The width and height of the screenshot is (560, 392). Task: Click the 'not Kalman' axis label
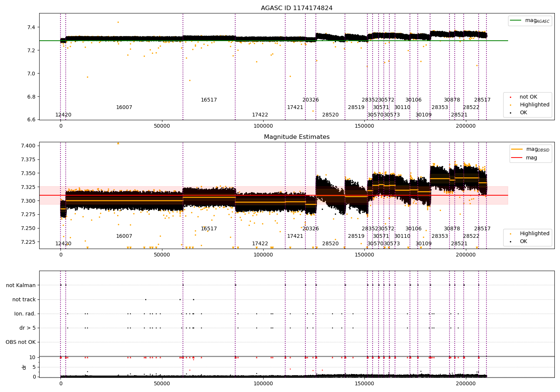click(x=21, y=285)
